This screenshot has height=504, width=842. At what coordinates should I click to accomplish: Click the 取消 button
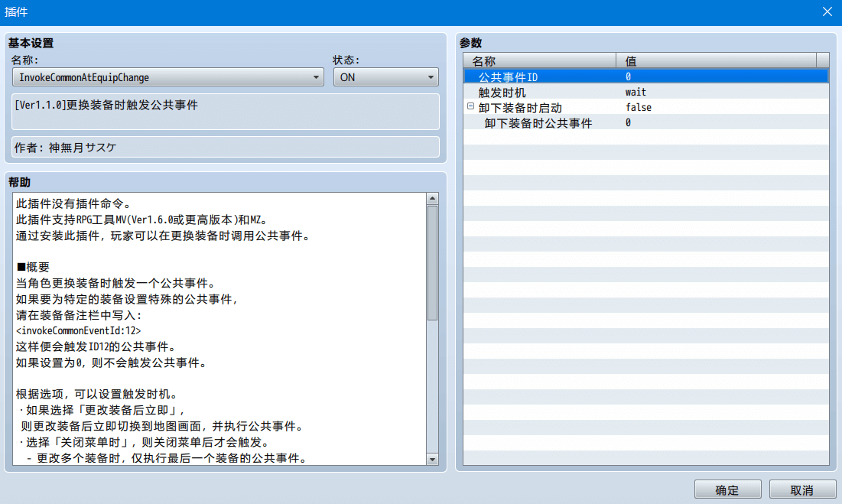[802, 489]
